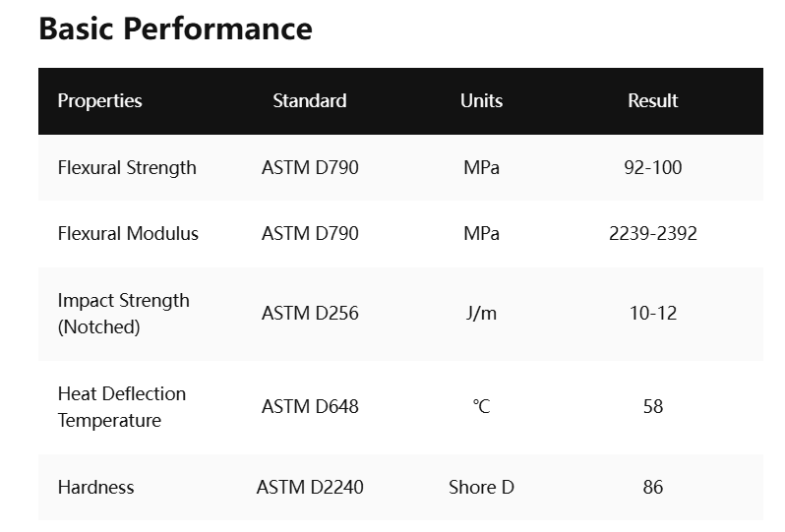The width and height of the screenshot is (785, 532).
Task: Select the Shore D units cell
Action: point(482,488)
